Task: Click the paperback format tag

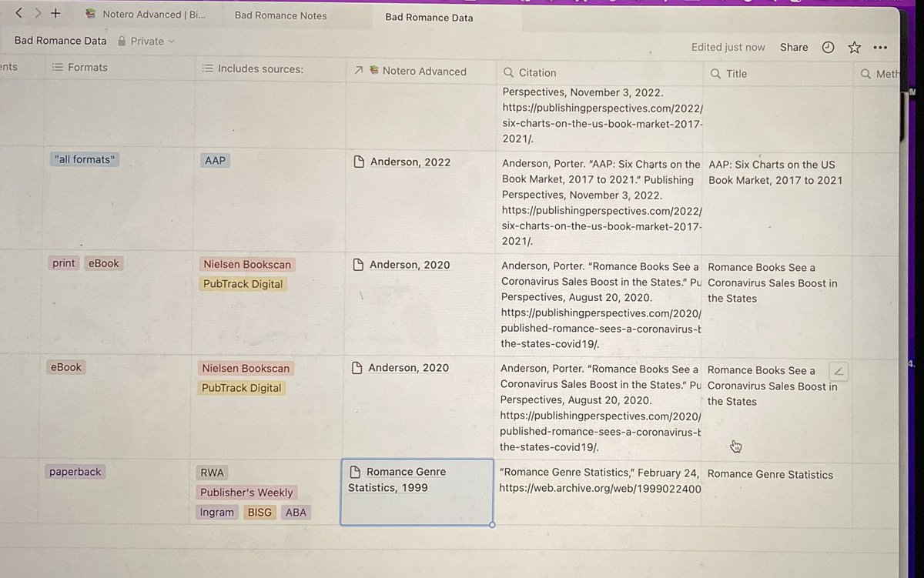Action: point(76,472)
